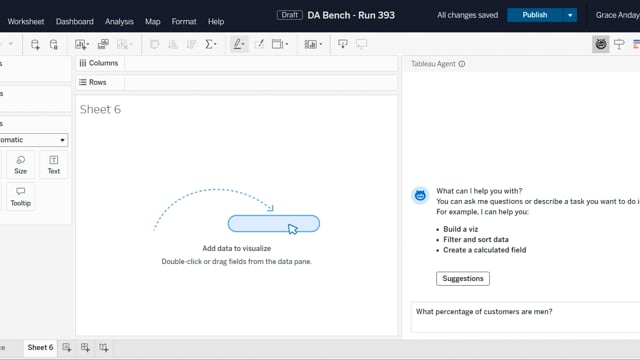Click the Create a calculated field bullet

pos(484,250)
